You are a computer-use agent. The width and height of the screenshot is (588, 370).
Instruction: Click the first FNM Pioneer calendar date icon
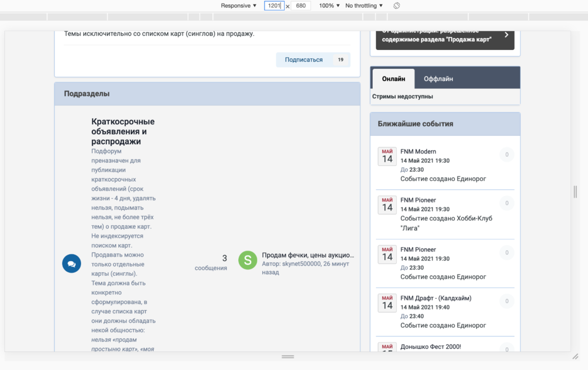(x=387, y=205)
